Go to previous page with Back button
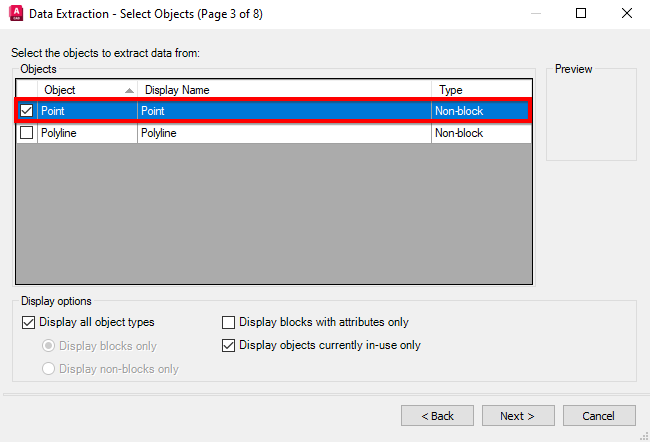 [437, 415]
